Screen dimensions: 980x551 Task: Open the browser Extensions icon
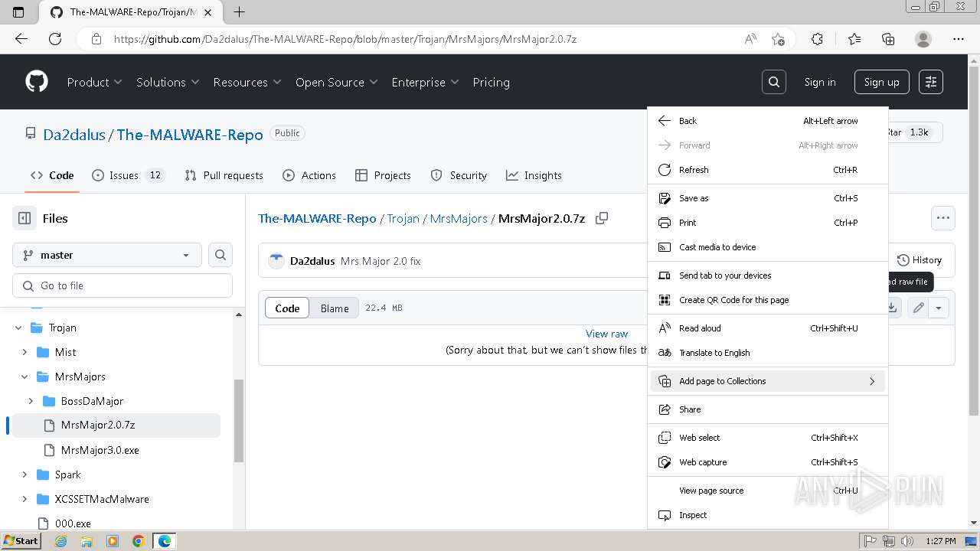[817, 39]
